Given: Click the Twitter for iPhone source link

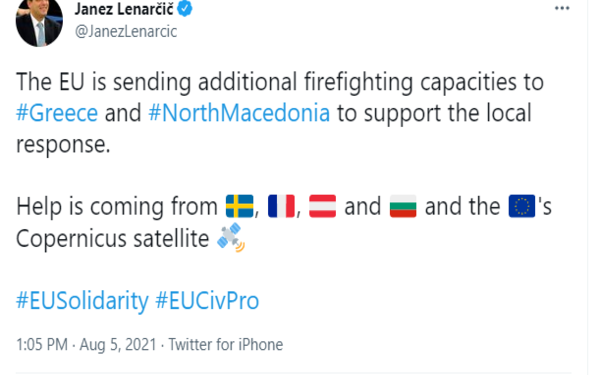Looking at the screenshot, I should pyautogui.click(x=226, y=344).
